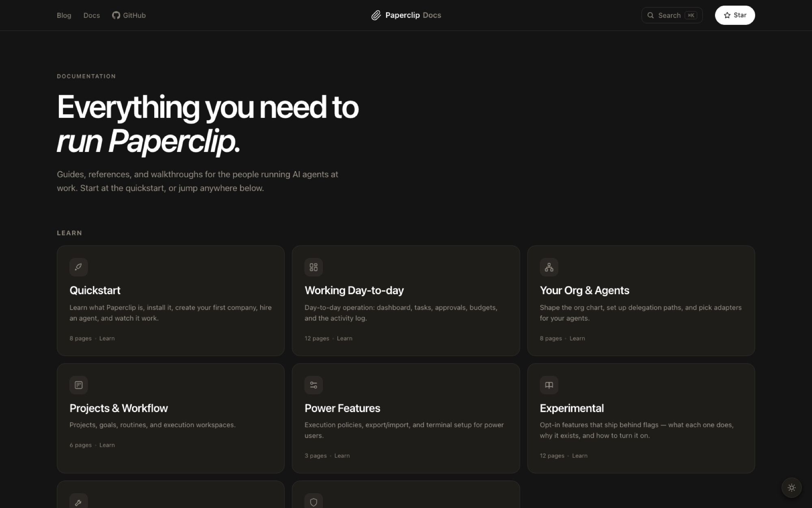The width and height of the screenshot is (812, 508).
Task: Click the sliders icon on Power Features card
Action: [x=313, y=385]
